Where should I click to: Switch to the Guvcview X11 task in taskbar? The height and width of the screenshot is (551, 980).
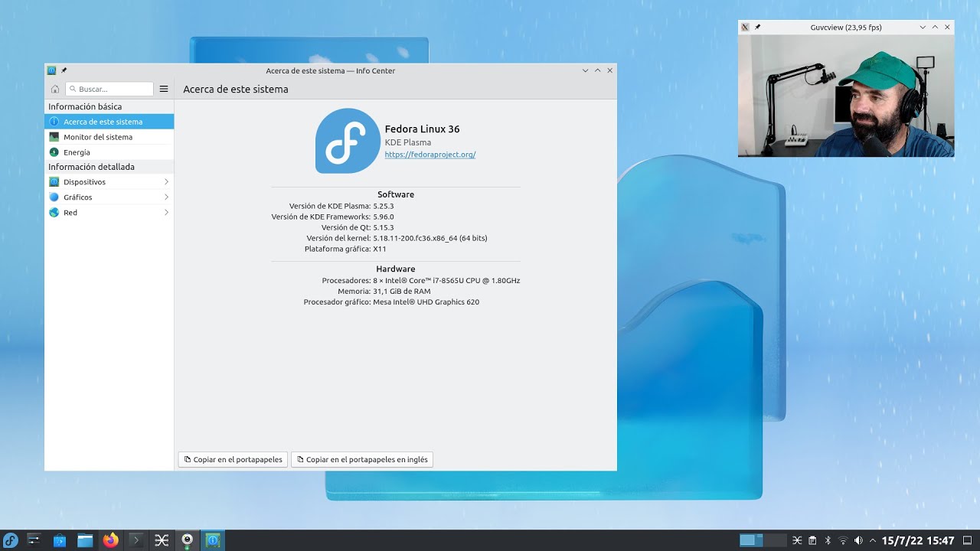click(x=162, y=540)
